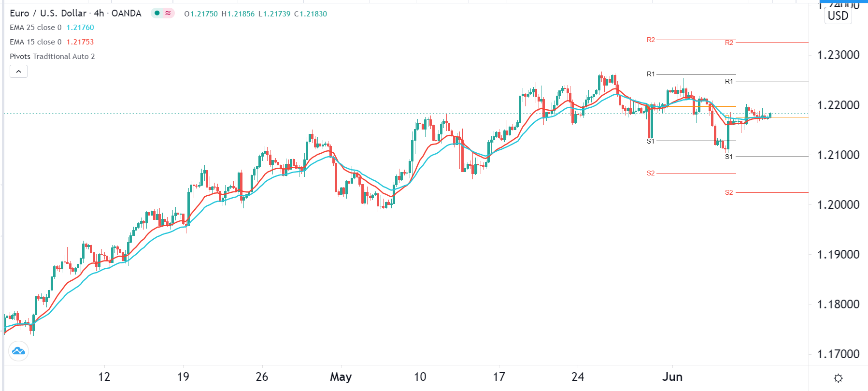Click the 1.17000 price scale label
868x391 pixels.
click(838, 354)
